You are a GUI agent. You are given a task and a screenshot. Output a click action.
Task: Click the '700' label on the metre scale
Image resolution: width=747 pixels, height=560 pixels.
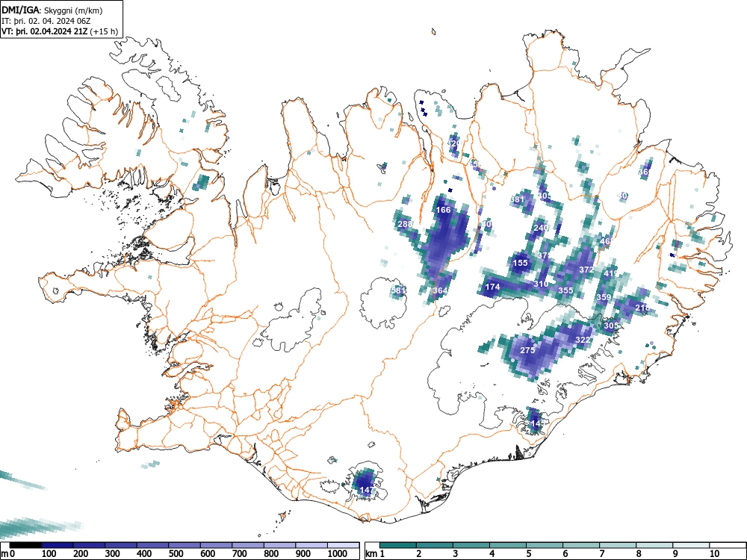point(239,554)
